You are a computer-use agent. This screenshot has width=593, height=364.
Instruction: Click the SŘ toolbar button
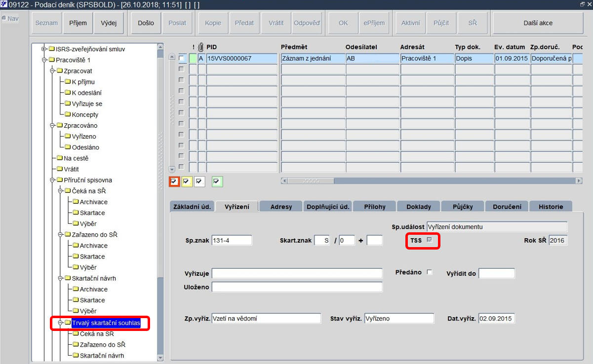point(473,23)
